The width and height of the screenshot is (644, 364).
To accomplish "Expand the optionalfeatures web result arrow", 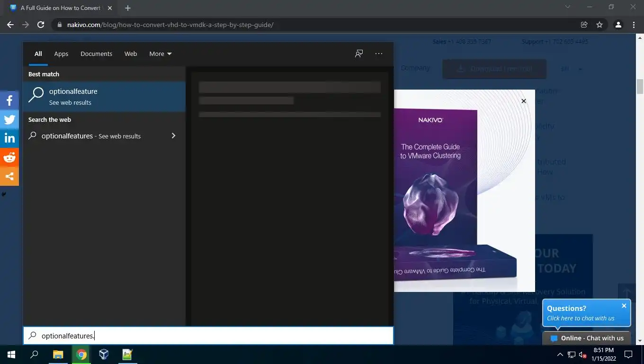I will click(173, 136).
